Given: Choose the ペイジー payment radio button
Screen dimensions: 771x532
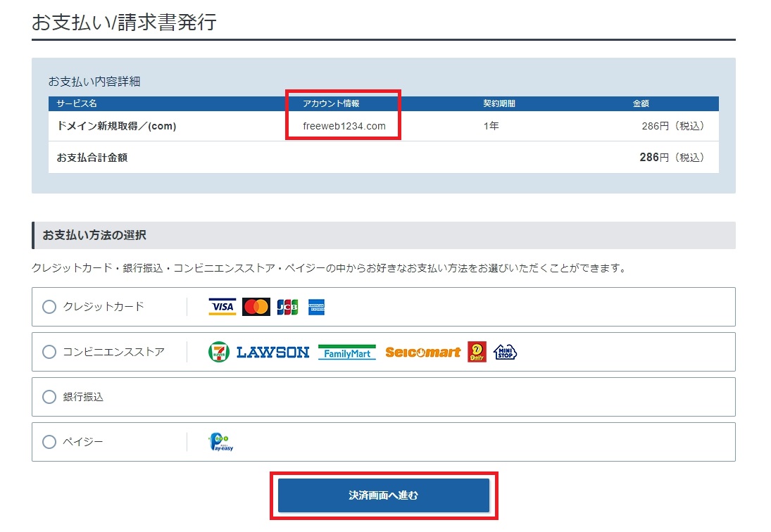Looking at the screenshot, I should [x=49, y=442].
